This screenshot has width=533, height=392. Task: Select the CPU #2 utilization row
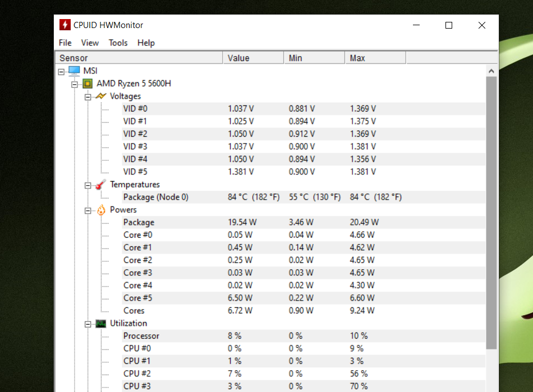304,373
